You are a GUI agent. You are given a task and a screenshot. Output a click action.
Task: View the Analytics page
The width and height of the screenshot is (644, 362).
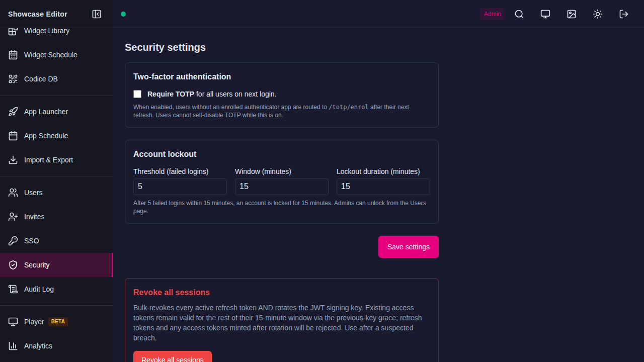[56, 346]
